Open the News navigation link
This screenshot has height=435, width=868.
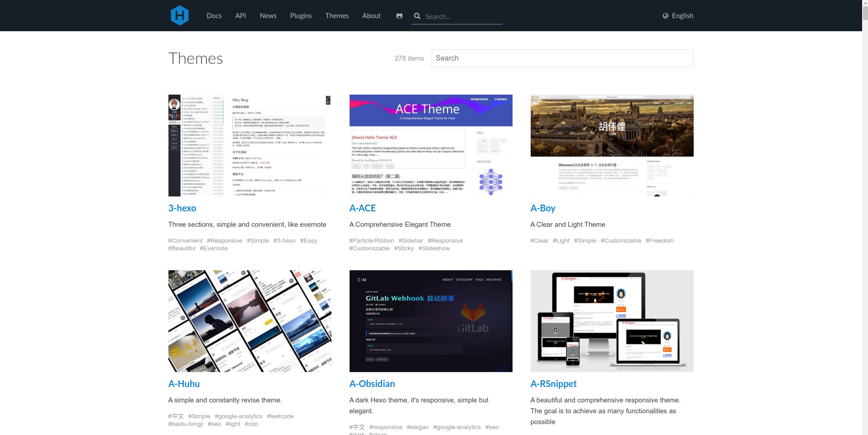click(268, 16)
